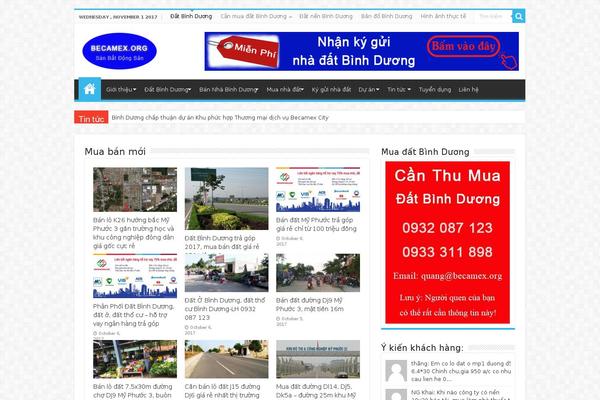Image resolution: width=600 pixels, height=400 pixels.
Task: Open 'Mua đất đường DI14, Dj5' article
Action: [316, 391]
